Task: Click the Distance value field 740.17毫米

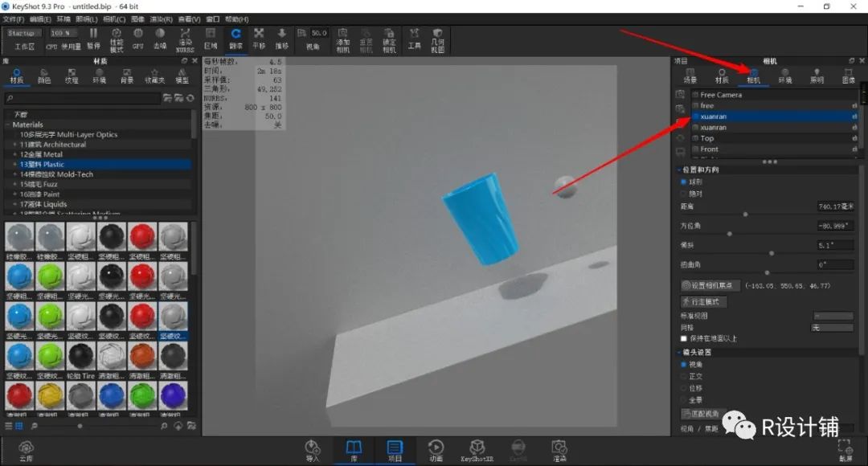Action: click(x=835, y=206)
